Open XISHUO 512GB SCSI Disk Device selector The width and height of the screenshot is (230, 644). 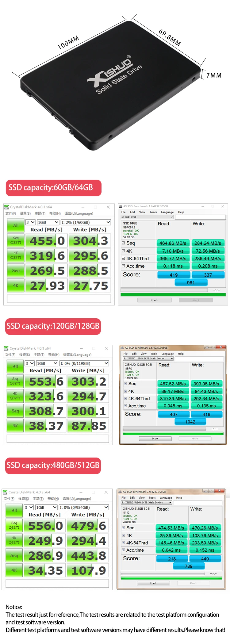[x=147, y=503]
